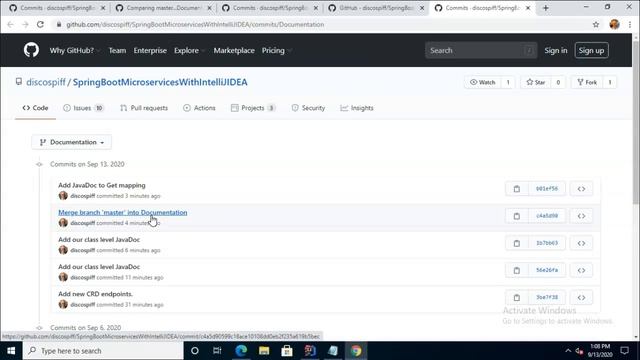Expand the Pricing menu
The height and width of the screenshot is (360, 640).
[277, 51]
